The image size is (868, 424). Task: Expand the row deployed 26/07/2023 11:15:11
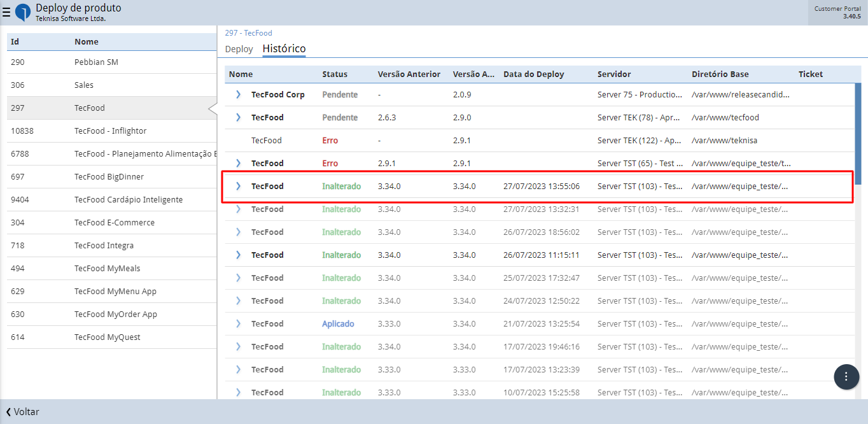tap(239, 255)
